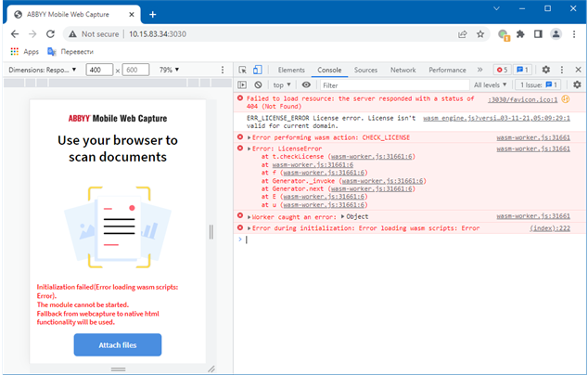
Task: Open wasm-worker.js link at t.checkLicense
Action: [x=371, y=157]
